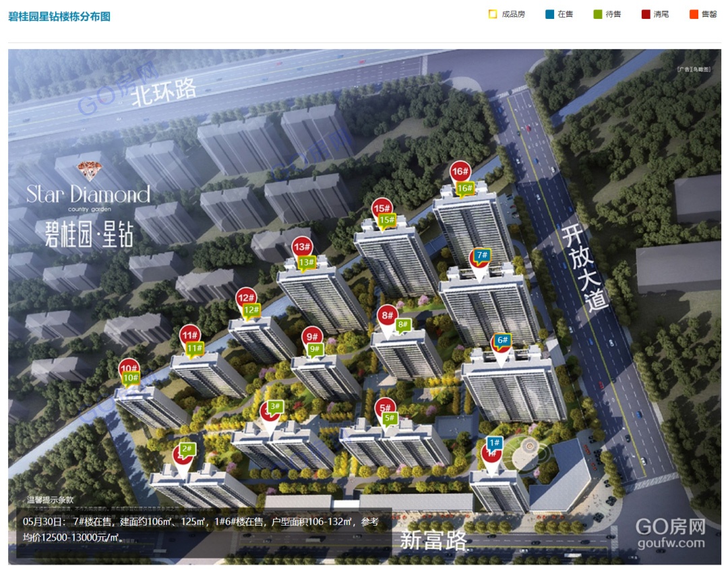This screenshot has width=728, height=570.
Task: Click the blue 在售 legend swatch
Action: coord(550,14)
